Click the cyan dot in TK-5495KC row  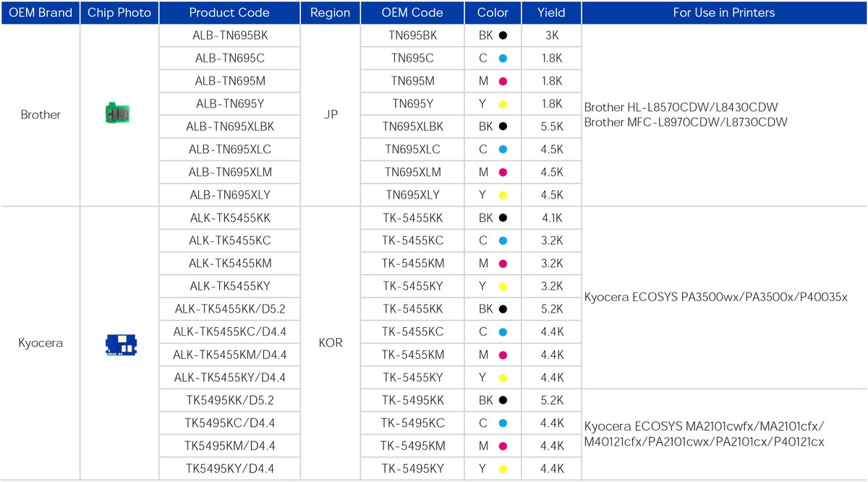point(503,423)
